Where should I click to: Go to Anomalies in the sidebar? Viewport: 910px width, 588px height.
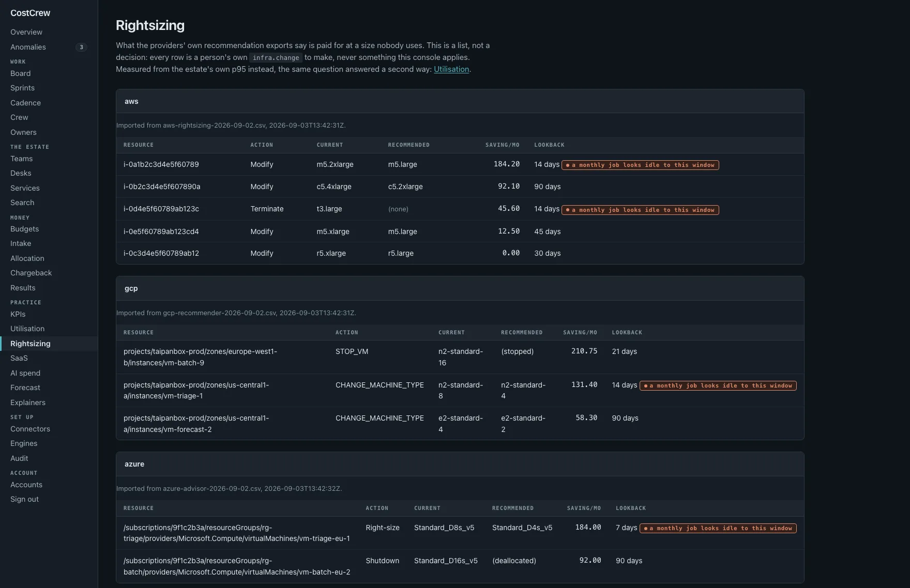click(28, 47)
